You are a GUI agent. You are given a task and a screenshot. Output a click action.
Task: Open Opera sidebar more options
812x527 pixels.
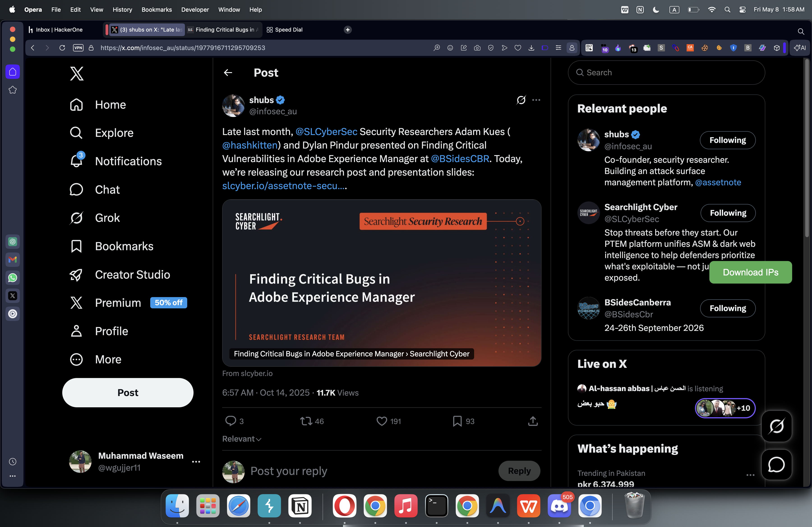[x=13, y=476]
